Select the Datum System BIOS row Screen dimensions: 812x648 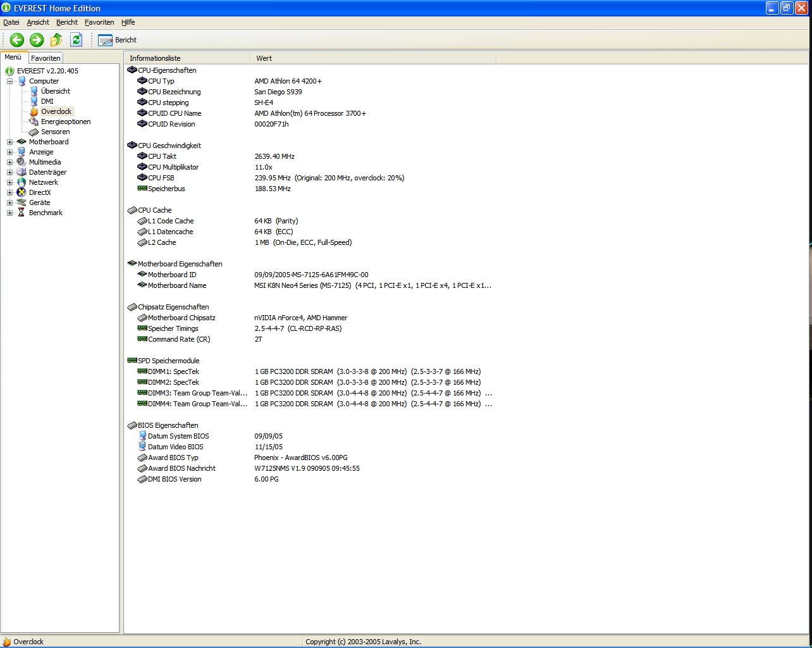coord(310,436)
